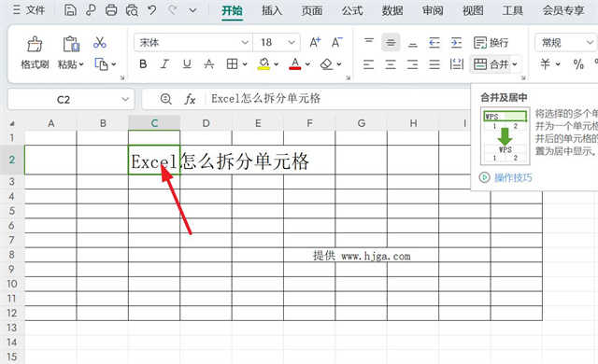Screen dimensions: 598x364
Task: Toggle bold formatting
Action: pos(143,64)
